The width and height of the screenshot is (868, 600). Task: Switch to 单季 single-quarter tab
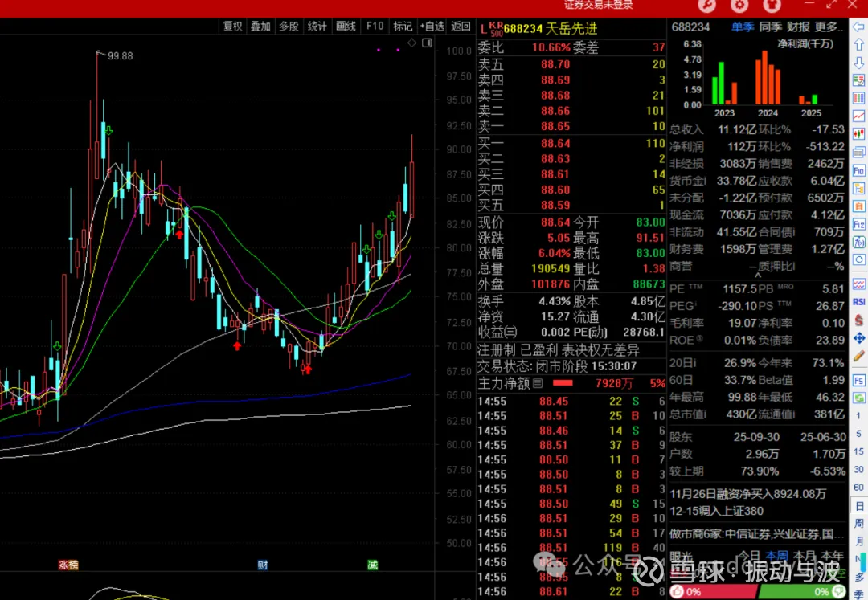coord(743,27)
